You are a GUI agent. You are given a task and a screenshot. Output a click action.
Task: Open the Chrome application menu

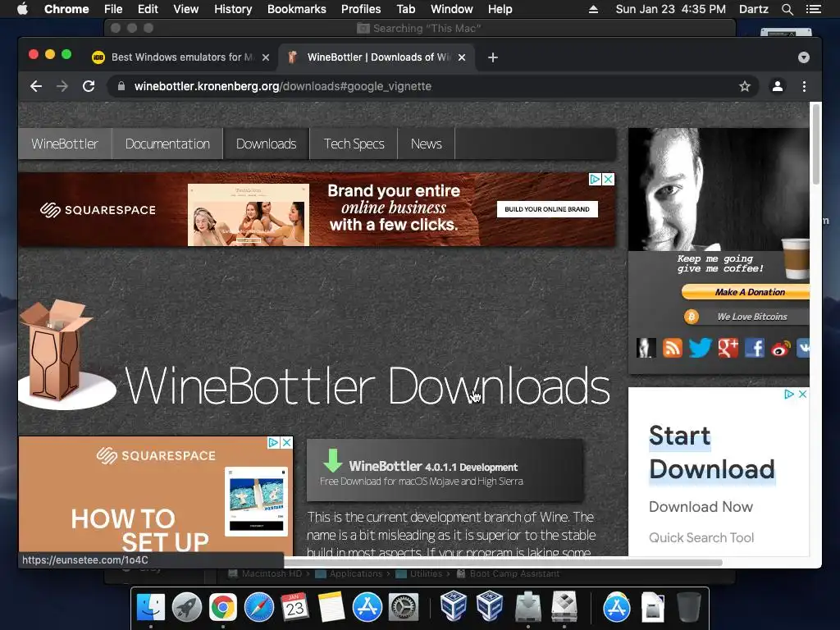pyautogui.click(x=66, y=9)
